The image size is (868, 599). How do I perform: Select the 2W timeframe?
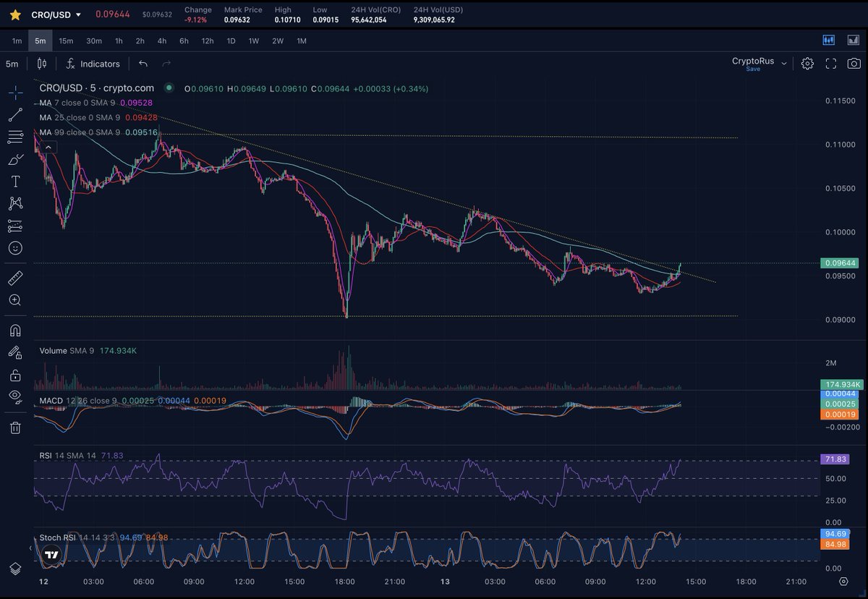click(x=278, y=41)
